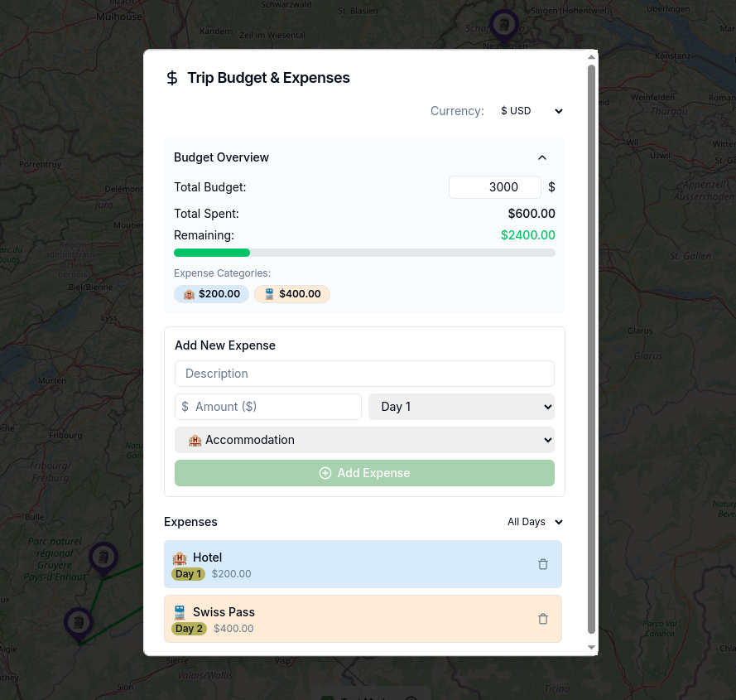
Task: Click the Add New Expense heading
Action: click(x=225, y=345)
